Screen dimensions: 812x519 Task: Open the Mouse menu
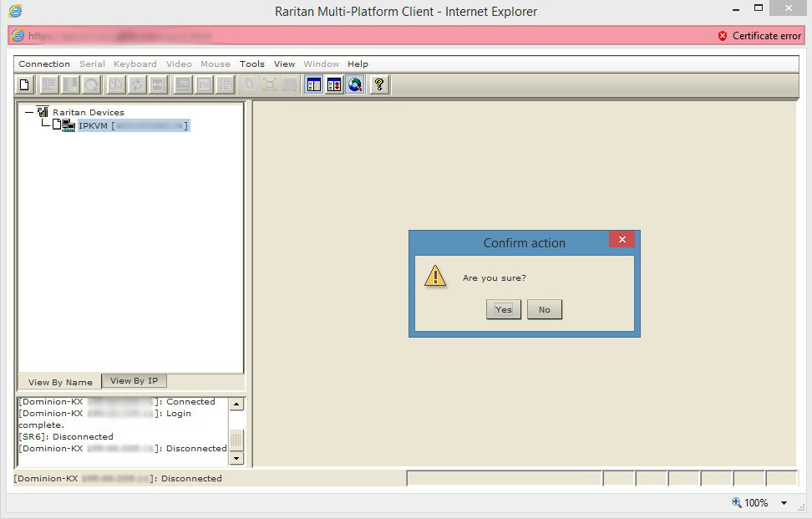tap(216, 64)
